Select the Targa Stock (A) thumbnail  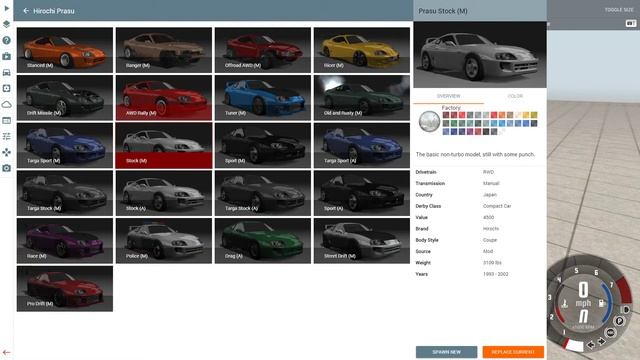[x=263, y=193]
